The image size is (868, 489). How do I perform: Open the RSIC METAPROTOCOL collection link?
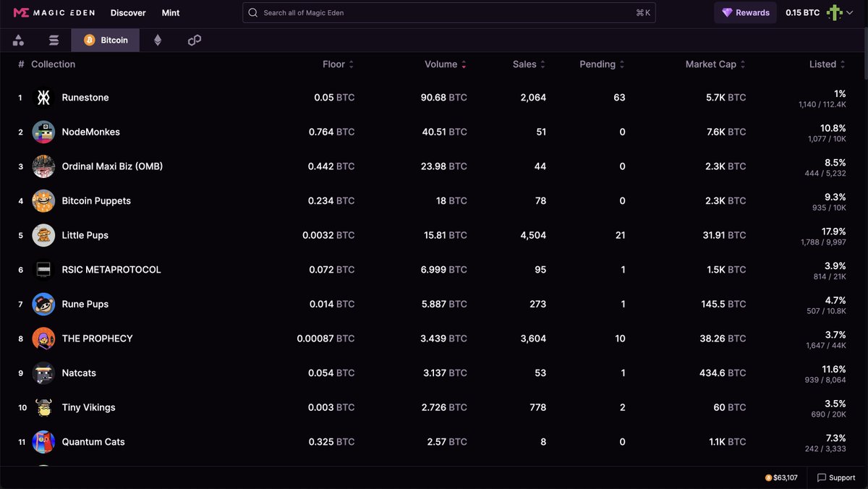click(111, 270)
